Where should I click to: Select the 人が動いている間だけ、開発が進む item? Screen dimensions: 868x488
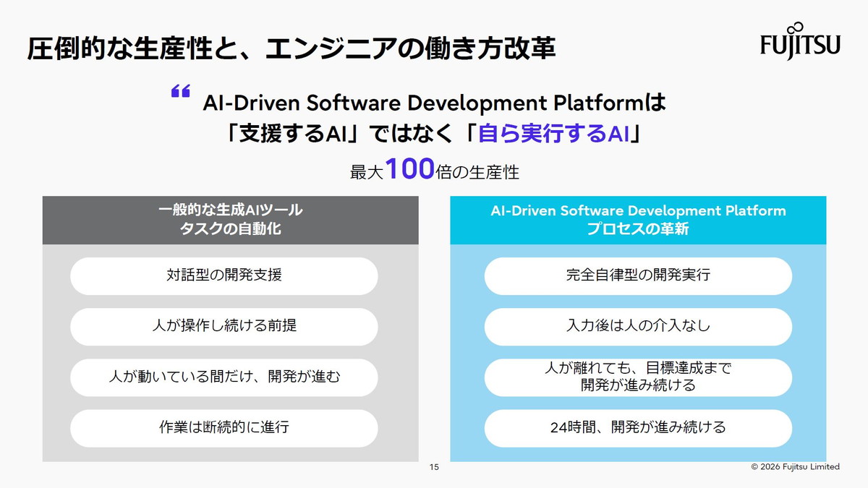point(224,377)
